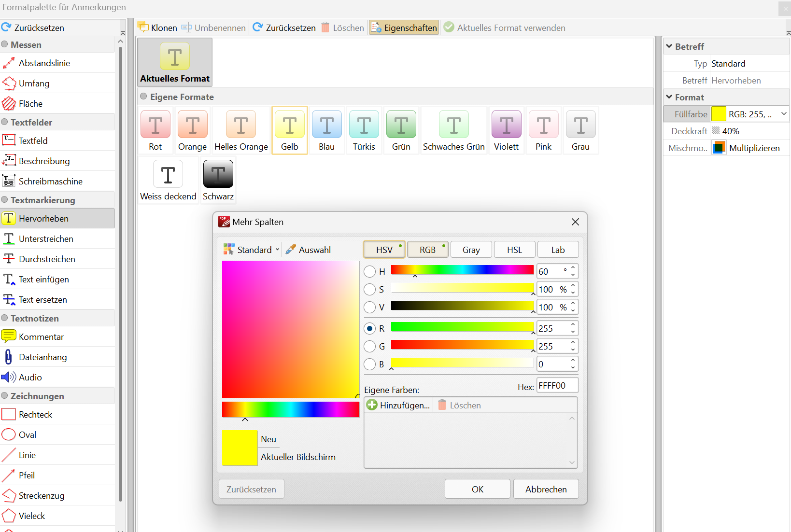Screen dimensions: 791x532
Task: Choose the Durchstreichen strikeout tool
Action: [x=57, y=259]
